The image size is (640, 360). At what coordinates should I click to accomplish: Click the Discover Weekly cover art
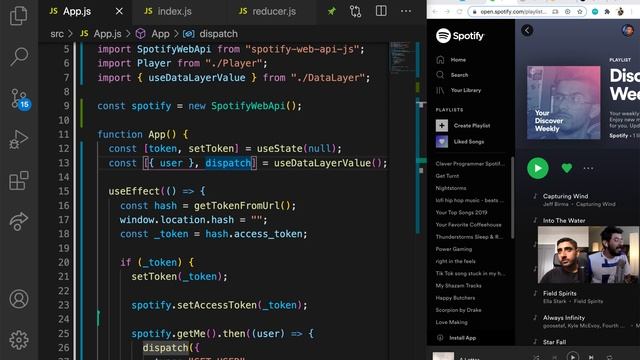(x=564, y=102)
